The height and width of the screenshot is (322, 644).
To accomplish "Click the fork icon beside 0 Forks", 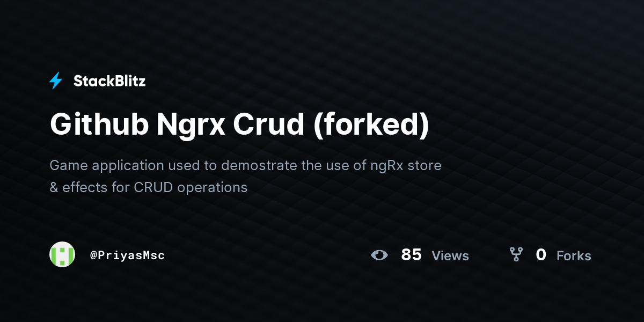I will 516,254.
